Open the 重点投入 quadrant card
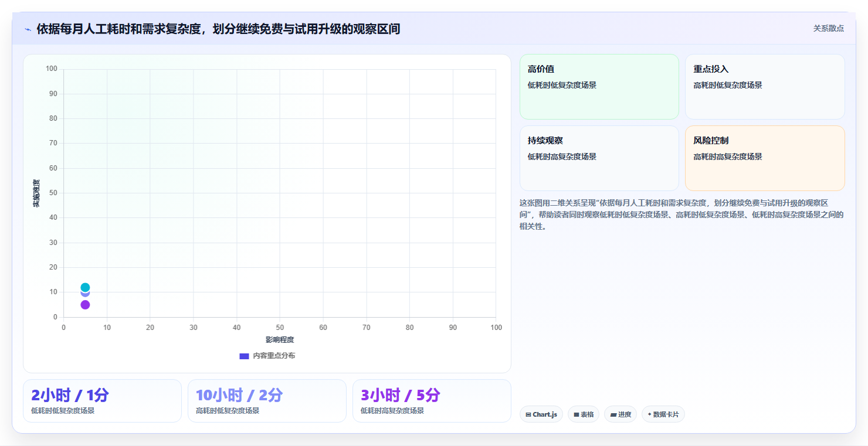Viewport: 868px width, 446px height. click(765, 87)
